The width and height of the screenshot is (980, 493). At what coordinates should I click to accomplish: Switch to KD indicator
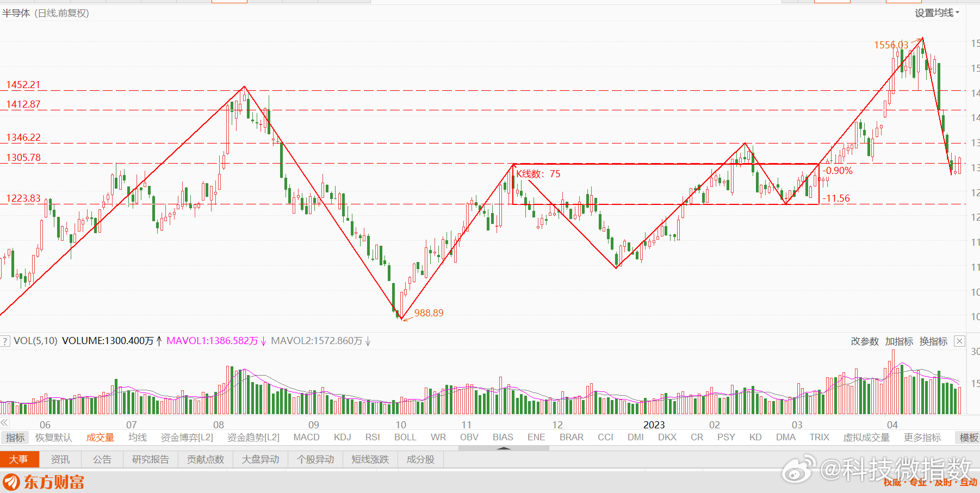coord(755,438)
